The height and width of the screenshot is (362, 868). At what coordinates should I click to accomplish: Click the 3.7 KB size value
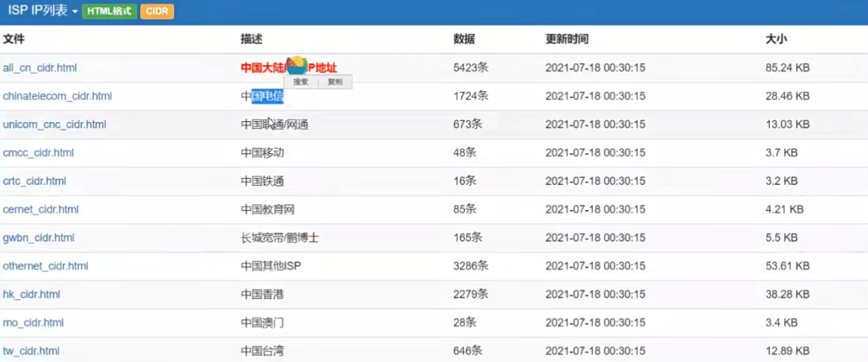pyautogui.click(x=781, y=153)
